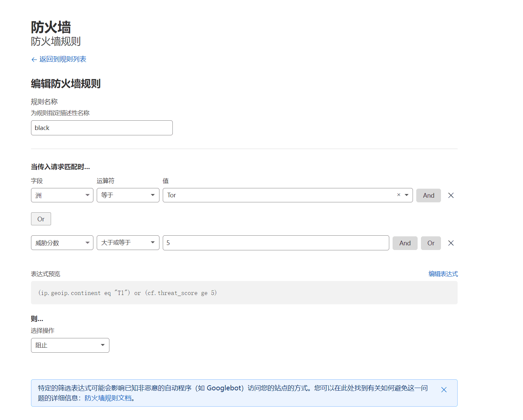Focus the rule name field containing black
523x420 pixels.
pyautogui.click(x=102, y=128)
